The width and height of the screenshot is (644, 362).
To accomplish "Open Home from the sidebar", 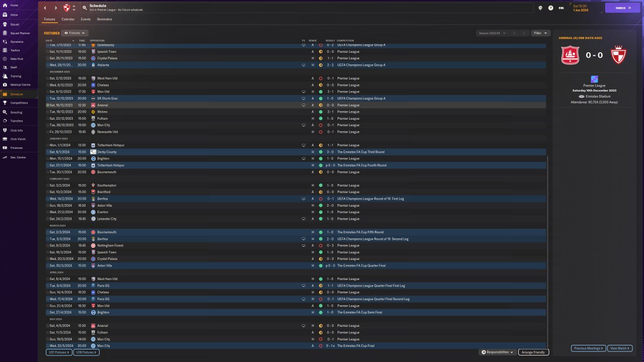I will coord(19,6).
